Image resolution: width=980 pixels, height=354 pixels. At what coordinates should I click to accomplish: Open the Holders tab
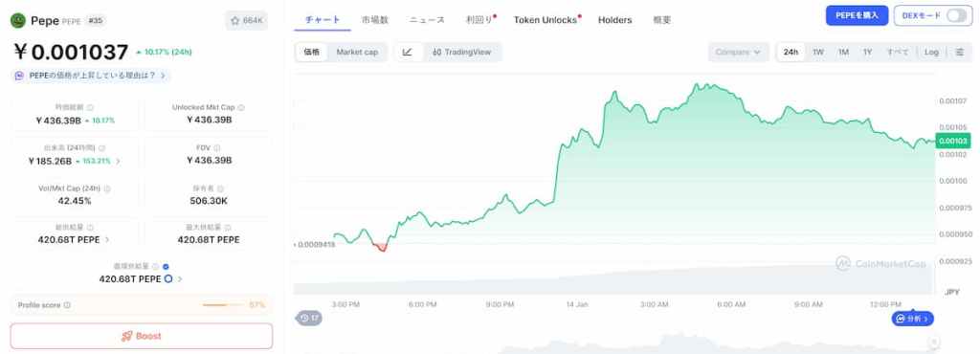point(615,20)
